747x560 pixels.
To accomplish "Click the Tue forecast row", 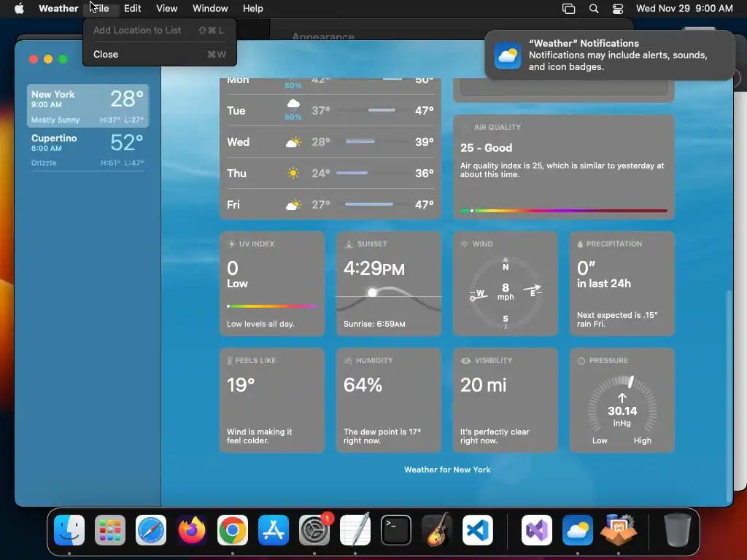I will point(330,111).
